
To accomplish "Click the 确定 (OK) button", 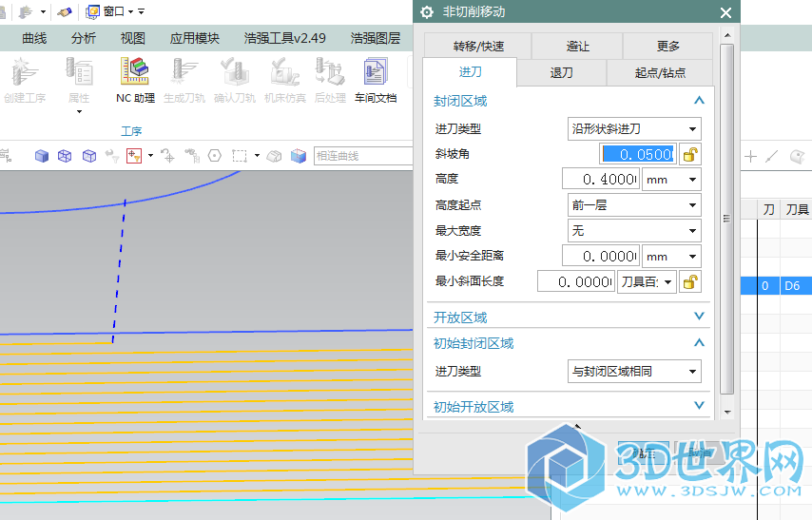I will 644,453.
